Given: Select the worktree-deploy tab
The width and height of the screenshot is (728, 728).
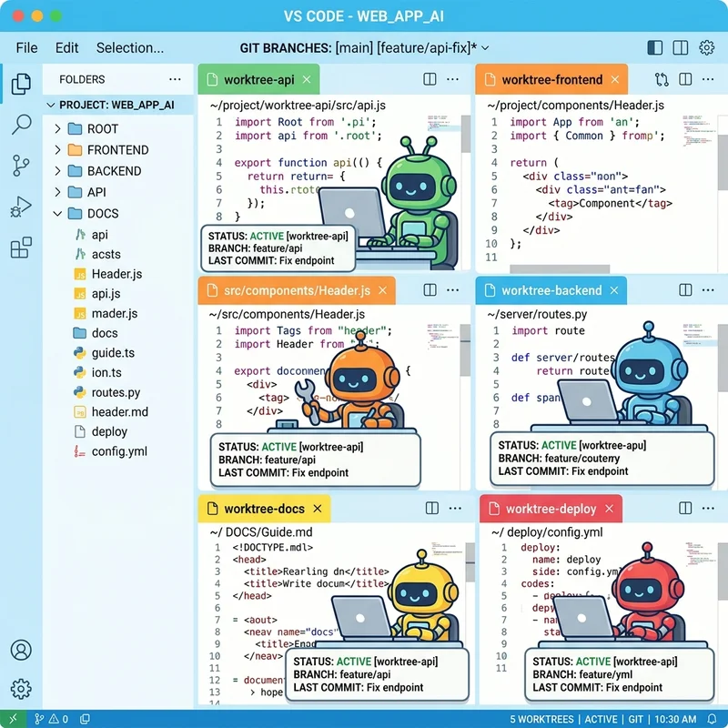Looking at the screenshot, I should pos(551,509).
